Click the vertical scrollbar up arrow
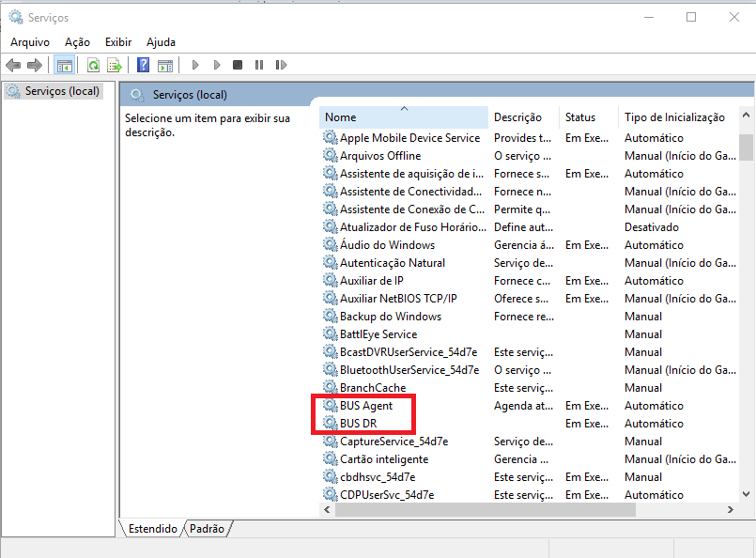This screenshot has width=756, height=558. pos(746,115)
